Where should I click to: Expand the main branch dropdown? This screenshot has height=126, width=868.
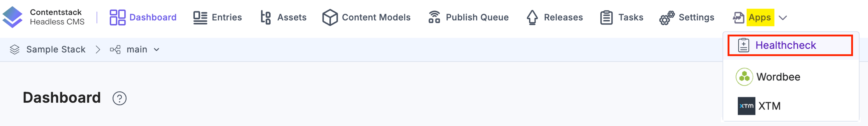pyautogui.click(x=156, y=50)
